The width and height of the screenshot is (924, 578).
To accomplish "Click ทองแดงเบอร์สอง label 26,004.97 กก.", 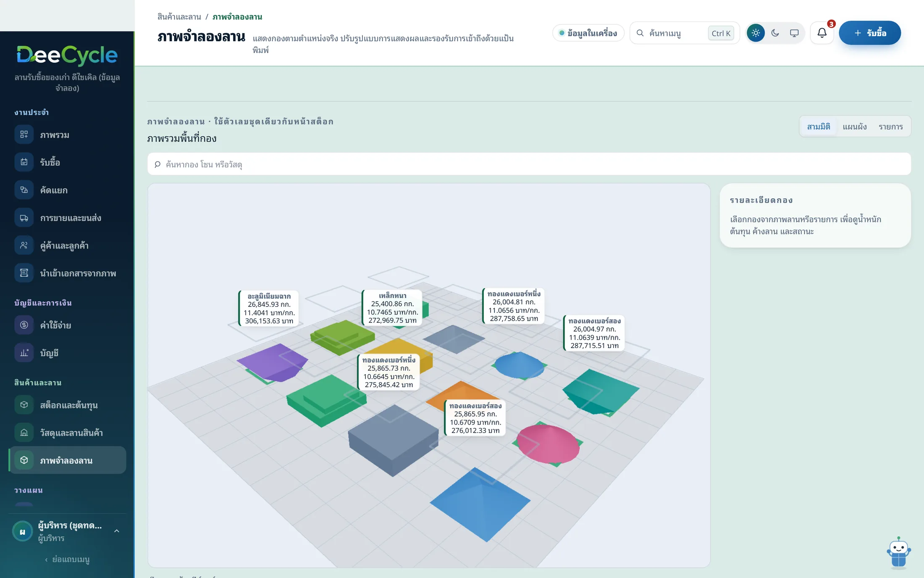I will click(x=595, y=333).
